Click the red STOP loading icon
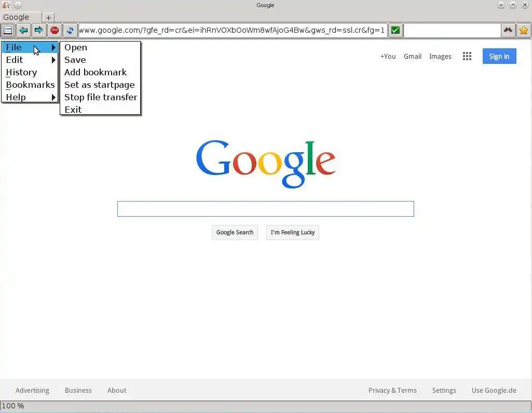Image resolution: width=532 pixels, height=413 pixels. pos(54,30)
